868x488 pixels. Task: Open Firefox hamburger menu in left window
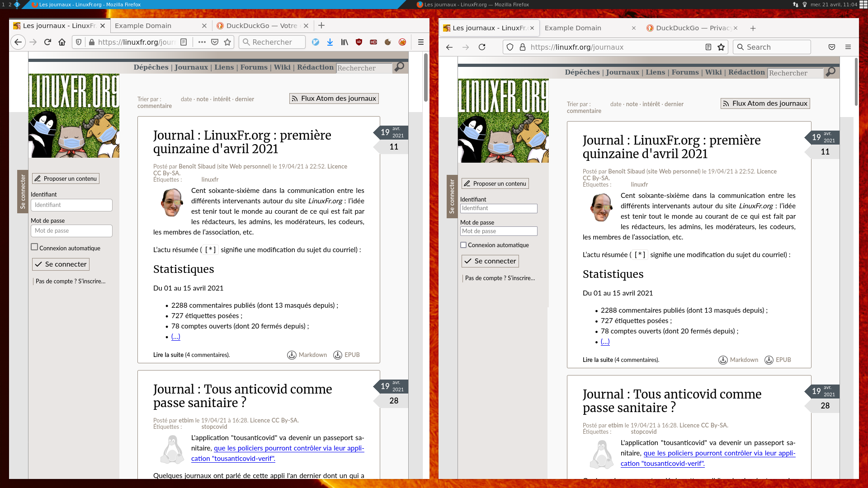click(421, 42)
